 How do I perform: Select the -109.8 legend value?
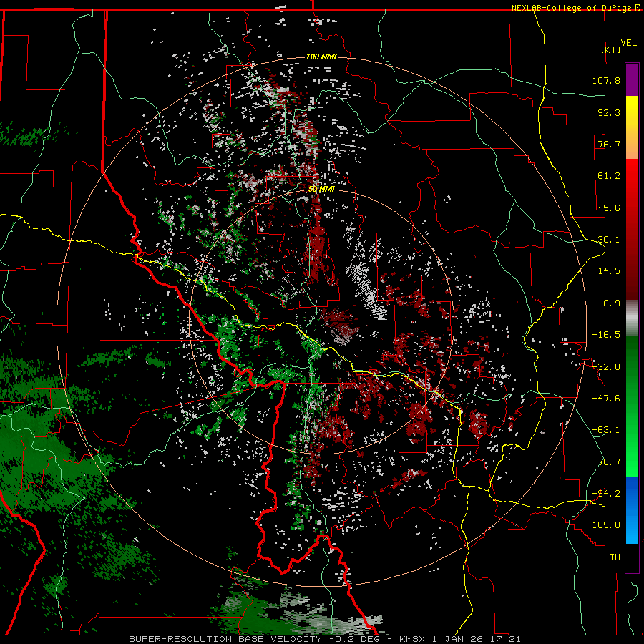(x=603, y=525)
